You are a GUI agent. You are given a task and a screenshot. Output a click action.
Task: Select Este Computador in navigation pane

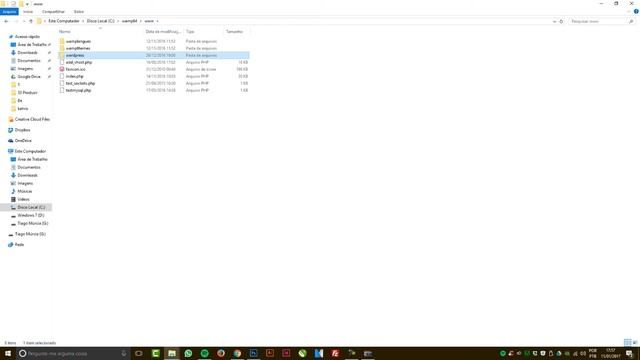(30, 151)
